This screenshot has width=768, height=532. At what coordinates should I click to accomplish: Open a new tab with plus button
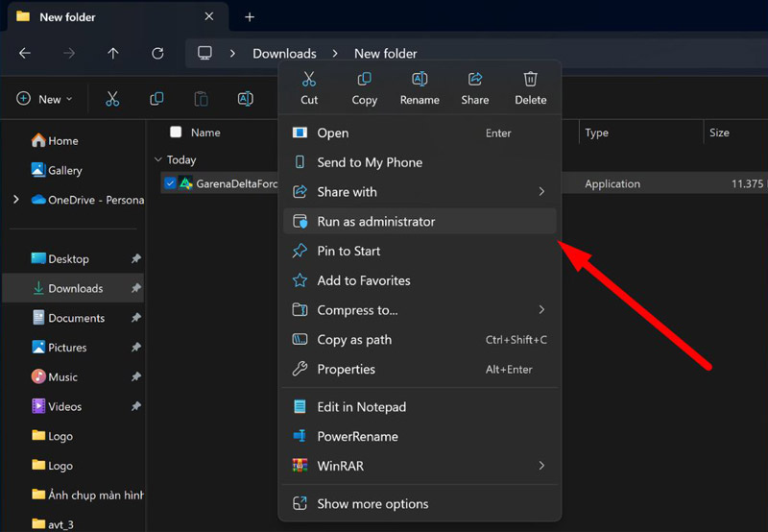tap(250, 17)
